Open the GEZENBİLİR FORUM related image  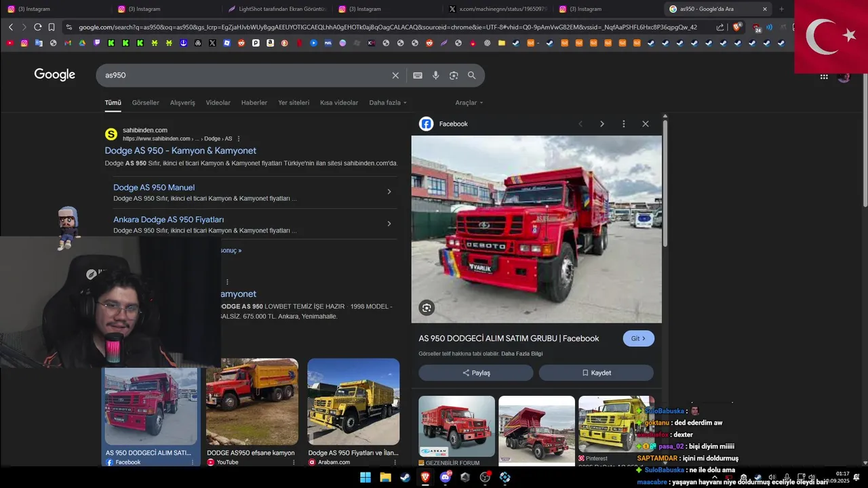click(x=456, y=426)
